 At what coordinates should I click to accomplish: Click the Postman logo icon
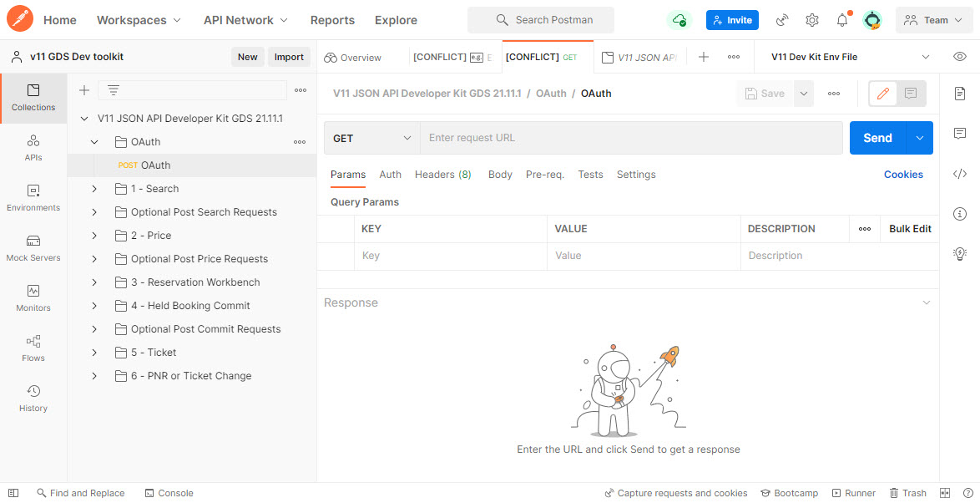tap(20, 19)
